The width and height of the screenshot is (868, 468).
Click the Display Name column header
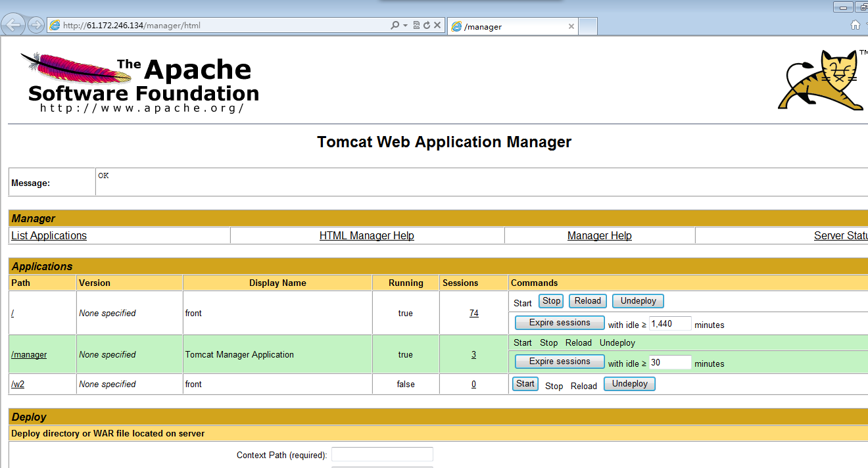(277, 283)
